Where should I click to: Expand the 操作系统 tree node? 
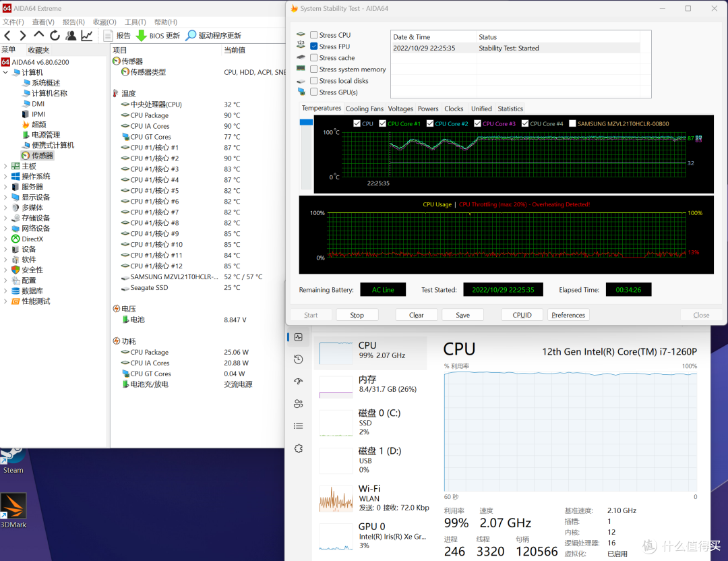[x=5, y=177]
